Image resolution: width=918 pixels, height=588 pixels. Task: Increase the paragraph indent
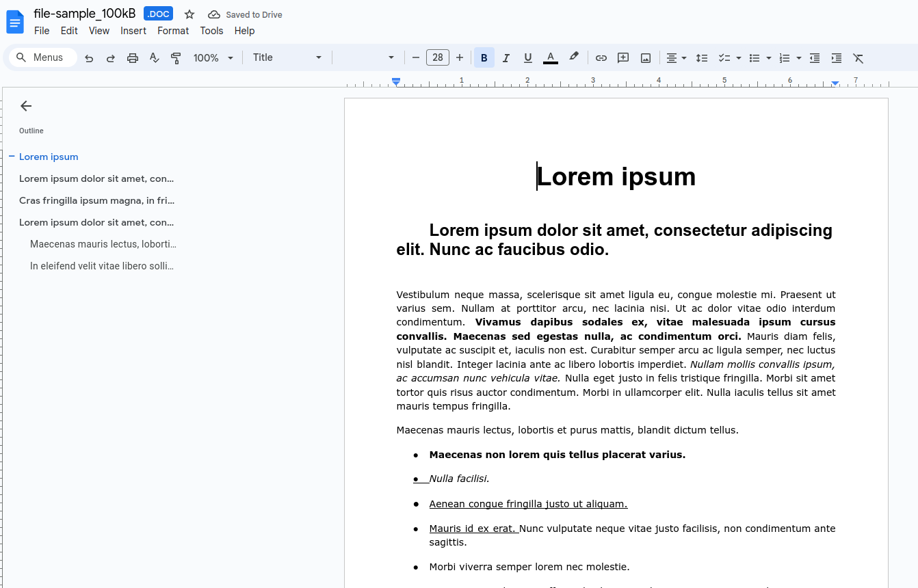coord(837,58)
